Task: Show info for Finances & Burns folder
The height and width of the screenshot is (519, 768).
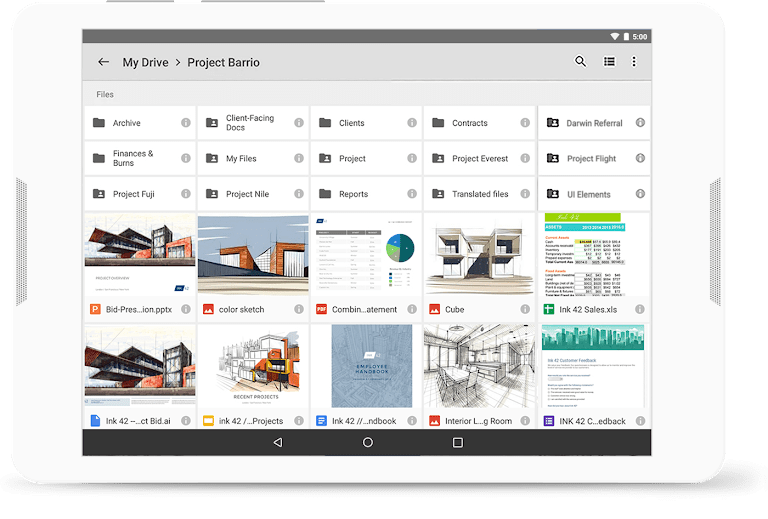Action: pos(186,158)
